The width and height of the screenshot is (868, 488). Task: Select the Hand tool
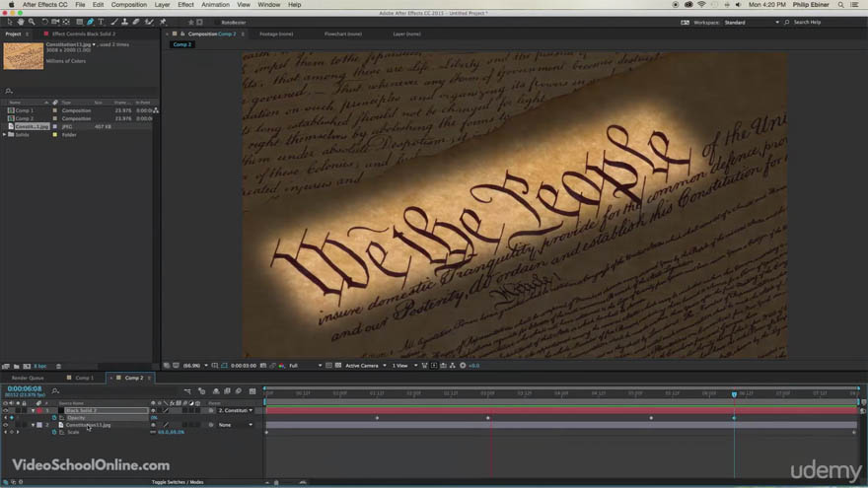click(21, 22)
